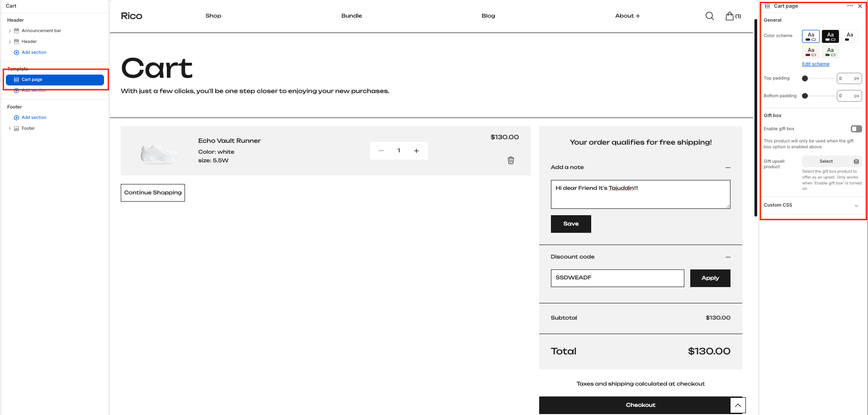The width and height of the screenshot is (868, 415).
Task: Select the Announcement bar section
Action: pyautogui.click(x=41, y=31)
